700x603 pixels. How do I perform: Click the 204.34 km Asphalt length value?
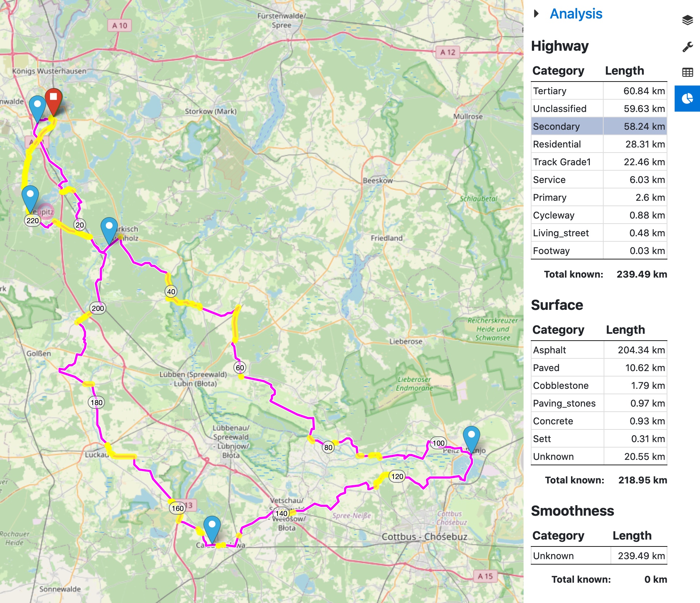(641, 350)
